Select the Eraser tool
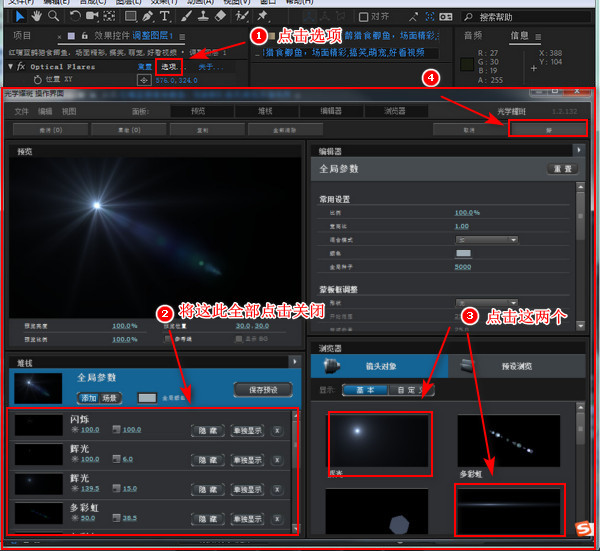The width and height of the screenshot is (600, 551). click(x=220, y=16)
